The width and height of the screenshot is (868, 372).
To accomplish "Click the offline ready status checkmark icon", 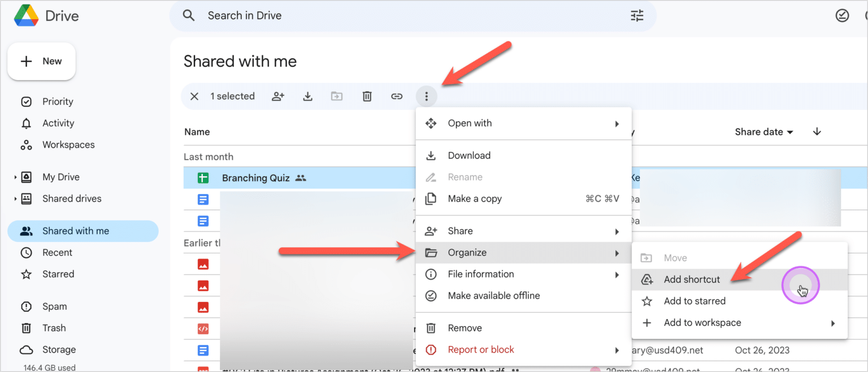I will 842,16.
